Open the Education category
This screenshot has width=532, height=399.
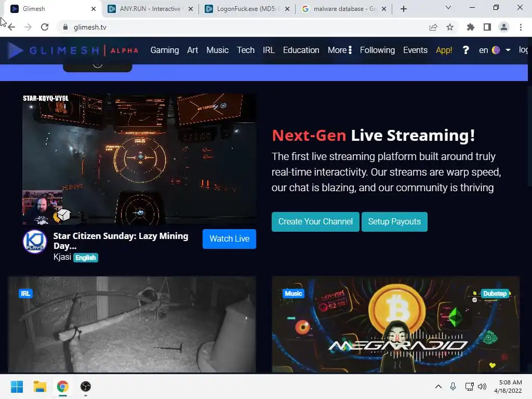tap(301, 50)
